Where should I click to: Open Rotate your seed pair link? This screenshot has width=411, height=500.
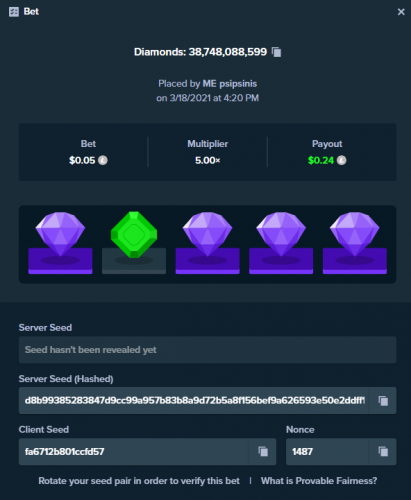click(139, 481)
